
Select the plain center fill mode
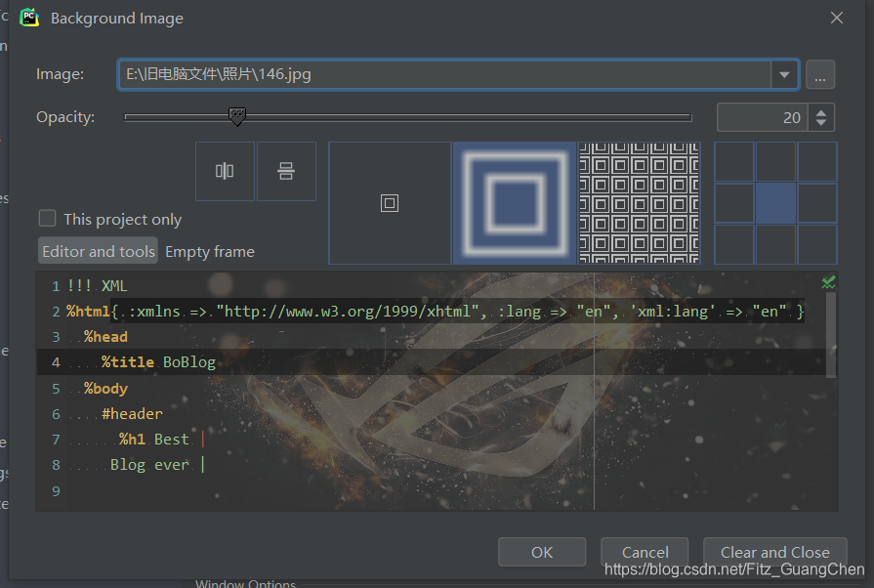coord(390,203)
